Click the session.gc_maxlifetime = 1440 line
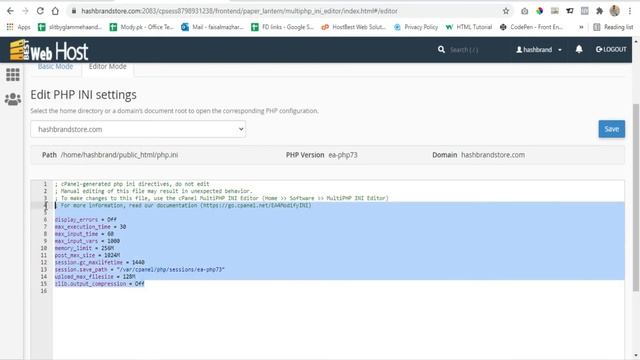Viewport: 640px width, 360px height. pos(100,262)
